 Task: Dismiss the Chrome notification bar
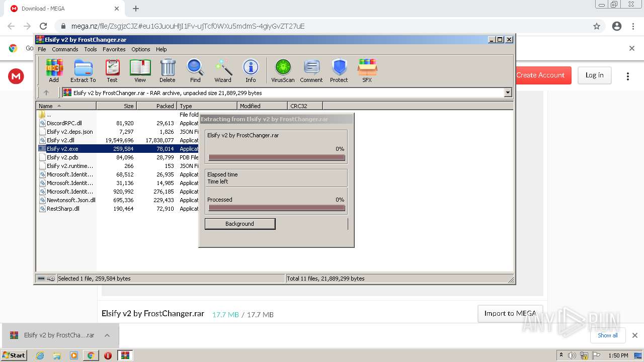click(632, 48)
